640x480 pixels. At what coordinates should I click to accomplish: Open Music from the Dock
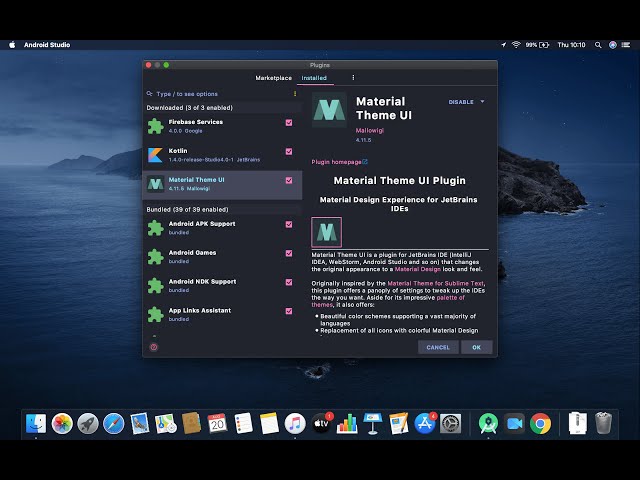point(295,423)
